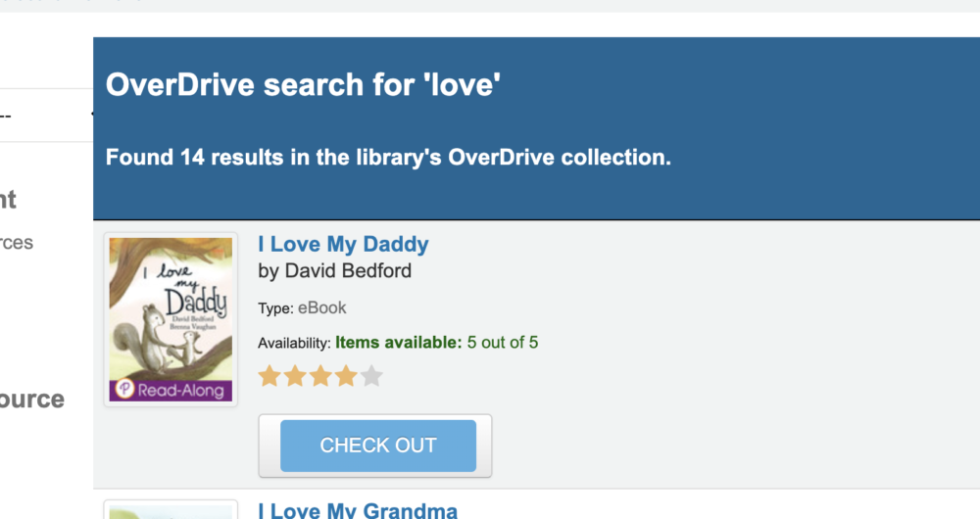Click the third rating star
Screen dimensions: 980x519
(320, 376)
